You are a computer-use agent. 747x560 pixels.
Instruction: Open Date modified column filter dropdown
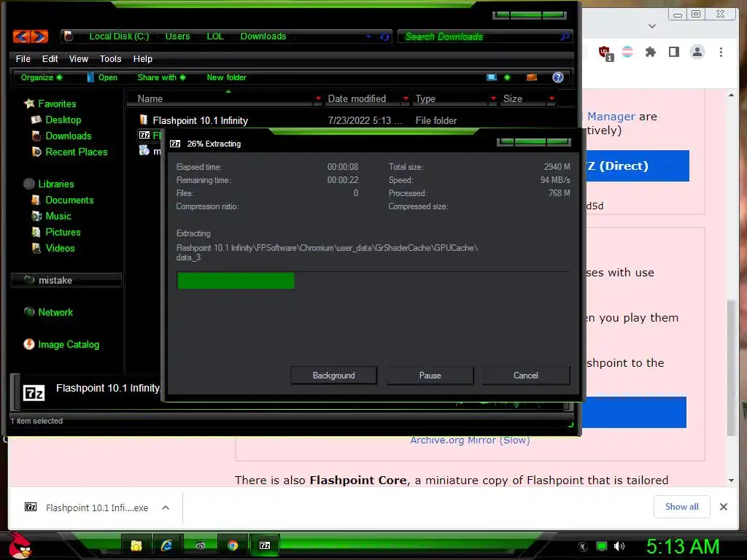click(406, 98)
